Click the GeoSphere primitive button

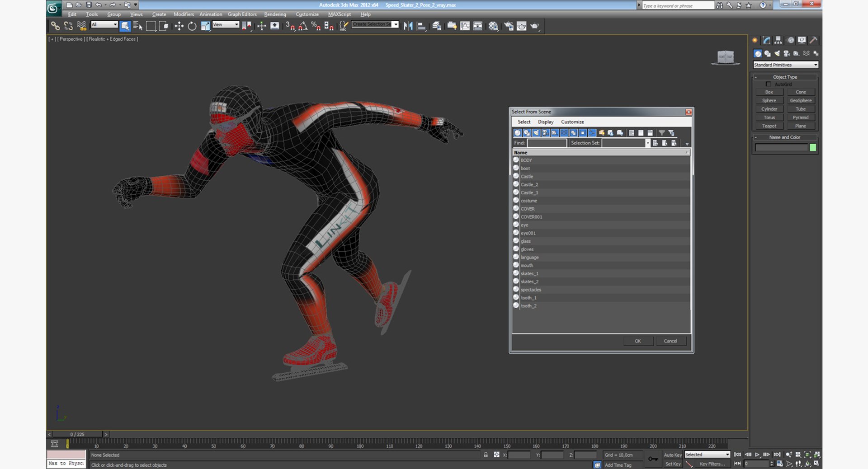801,101
